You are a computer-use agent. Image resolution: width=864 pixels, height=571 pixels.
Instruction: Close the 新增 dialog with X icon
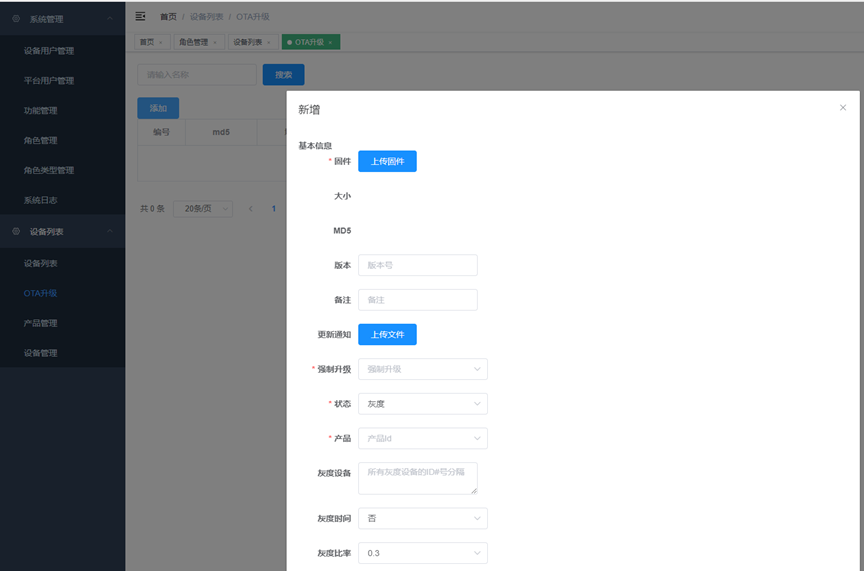(x=843, y=107)
